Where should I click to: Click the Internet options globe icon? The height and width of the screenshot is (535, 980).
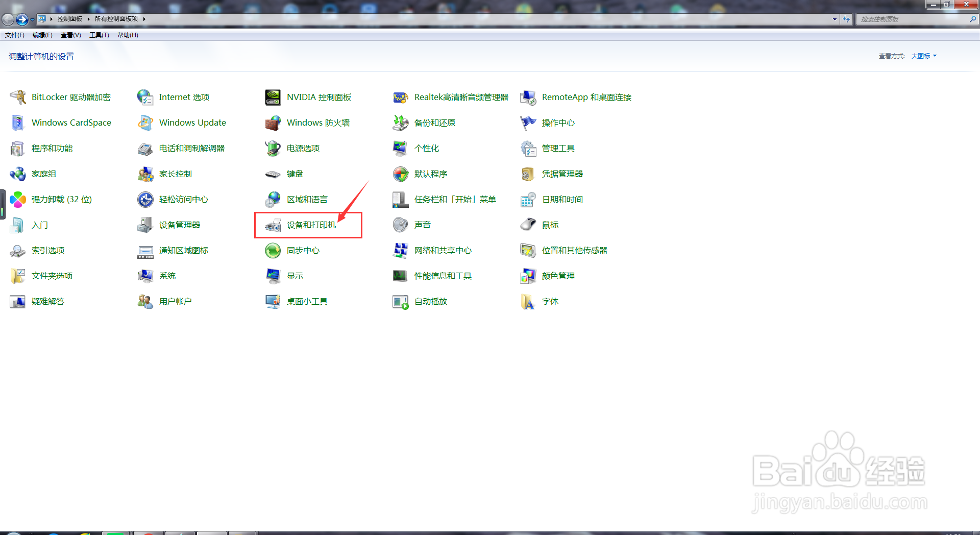tap(145, 97)
